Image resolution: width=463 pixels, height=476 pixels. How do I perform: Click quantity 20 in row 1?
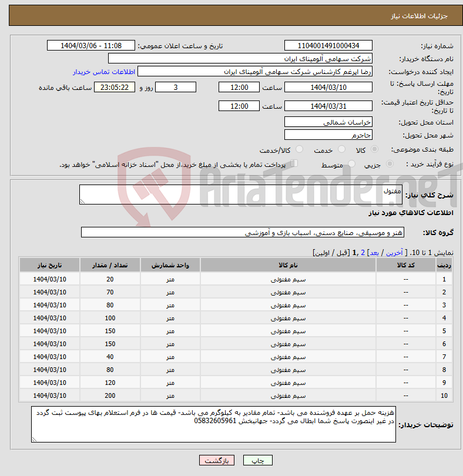(110, 279)
